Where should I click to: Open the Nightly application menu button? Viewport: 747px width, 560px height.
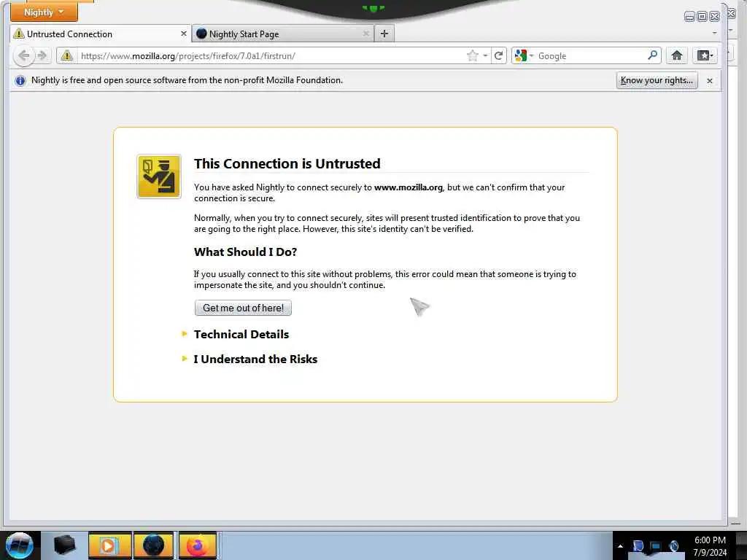click(44, 12)
